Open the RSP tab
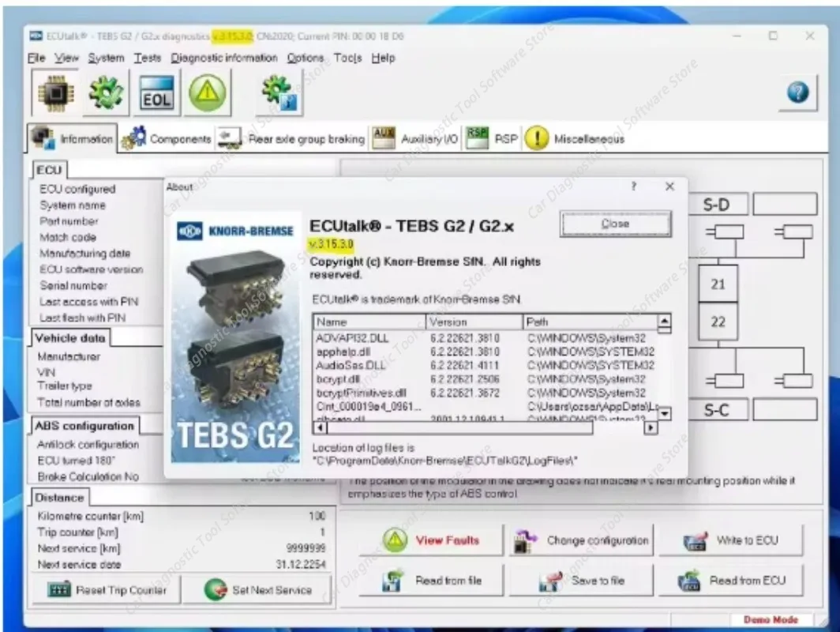Image resolution: width=840 pixels, height=632 pixels. click(x=493, y=139)
